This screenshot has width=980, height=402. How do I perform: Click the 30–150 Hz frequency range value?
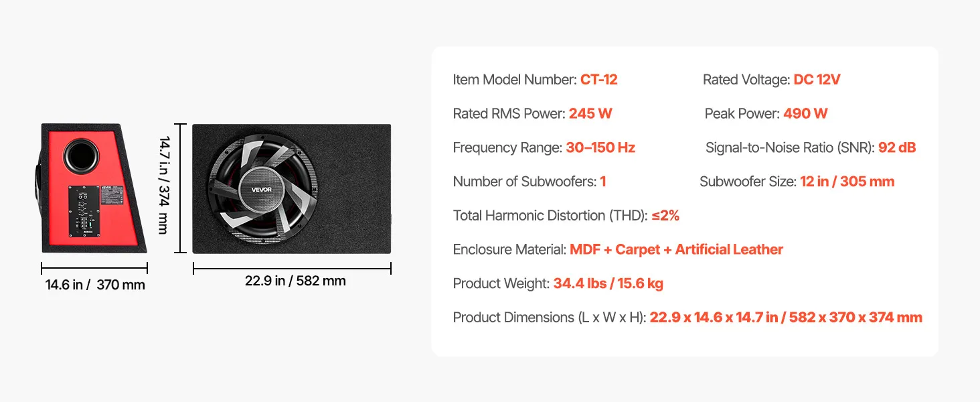pyautogui.click(x=600, y=147)
